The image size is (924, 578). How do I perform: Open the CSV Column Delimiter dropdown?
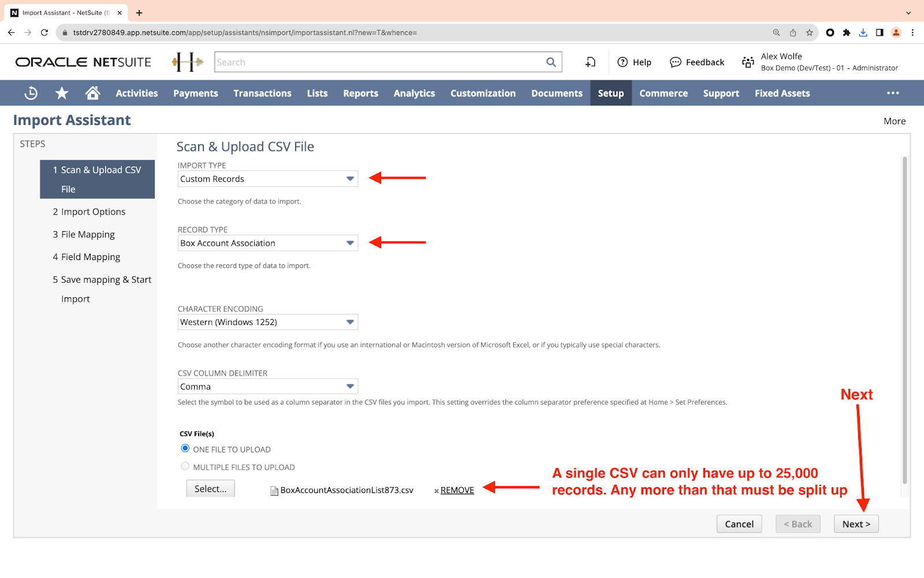click(350, 386)
